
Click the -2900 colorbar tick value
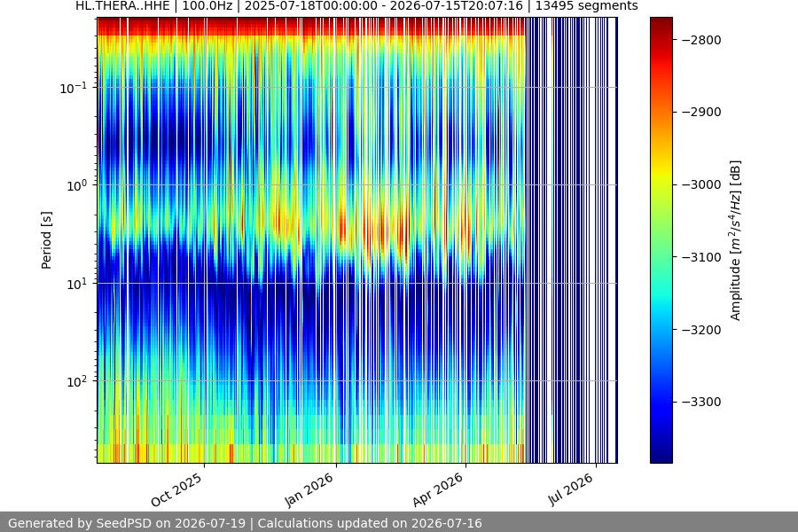[x=700, y=112]
